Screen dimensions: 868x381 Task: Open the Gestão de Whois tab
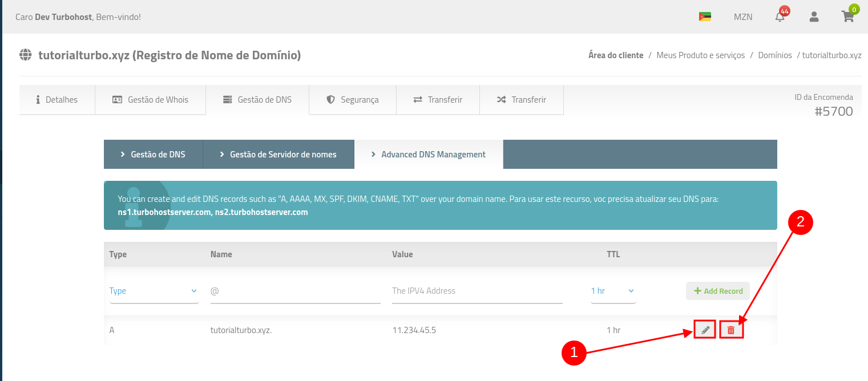point(150,100)
